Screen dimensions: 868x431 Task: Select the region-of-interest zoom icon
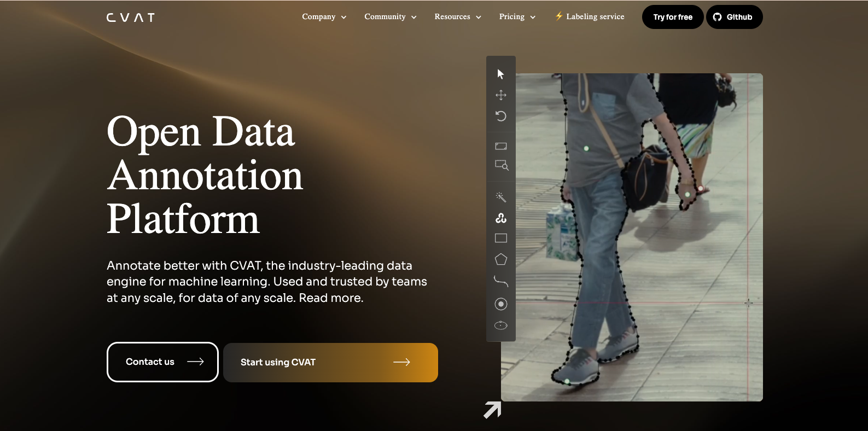pyautogui.click(x=502, y=165)
